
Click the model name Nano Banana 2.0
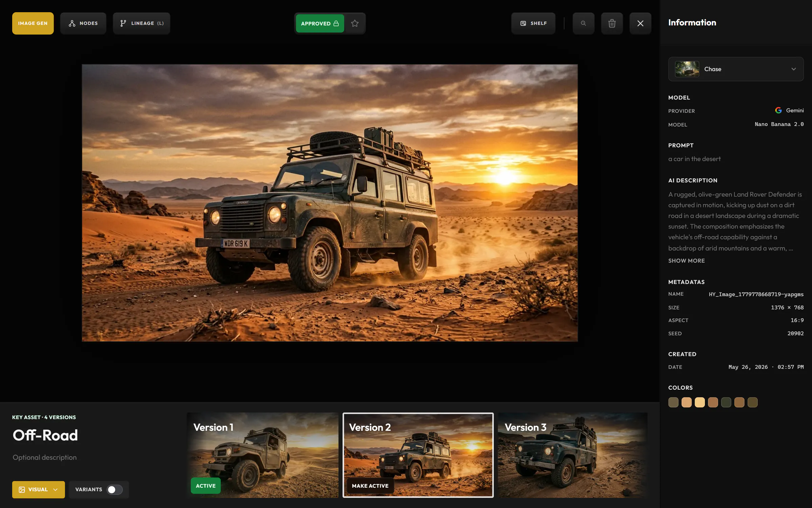click(x=779, y=124)
